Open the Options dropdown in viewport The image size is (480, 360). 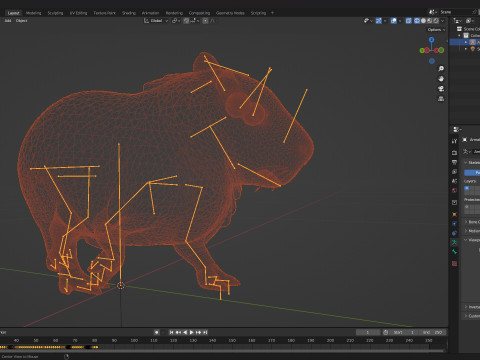(x=436, y=30)
